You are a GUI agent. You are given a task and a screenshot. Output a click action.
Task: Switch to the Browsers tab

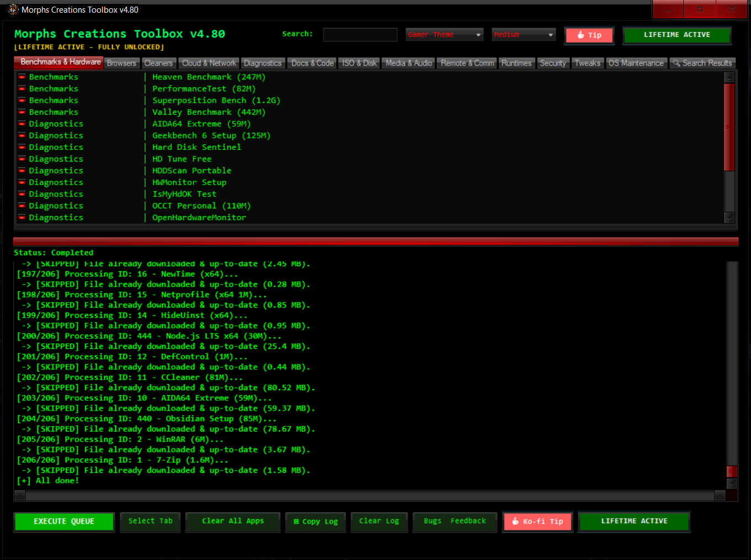pyautogui.click(x=121, y=63)
